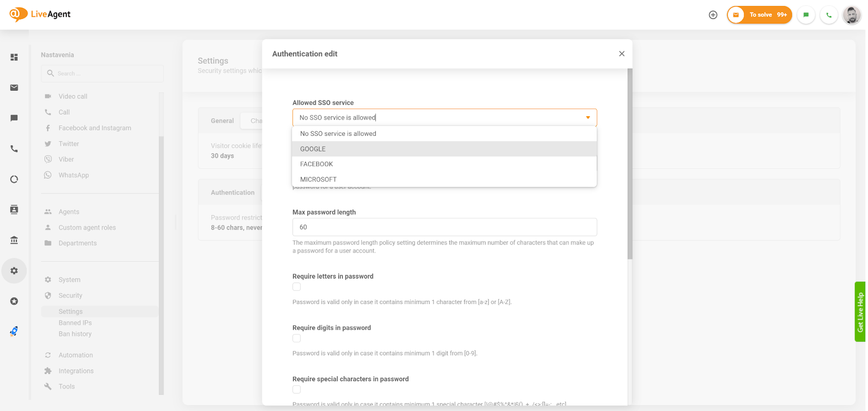Click the WhatsApp icon
Viewport: 868px width, 411px height.
(48, 175)
